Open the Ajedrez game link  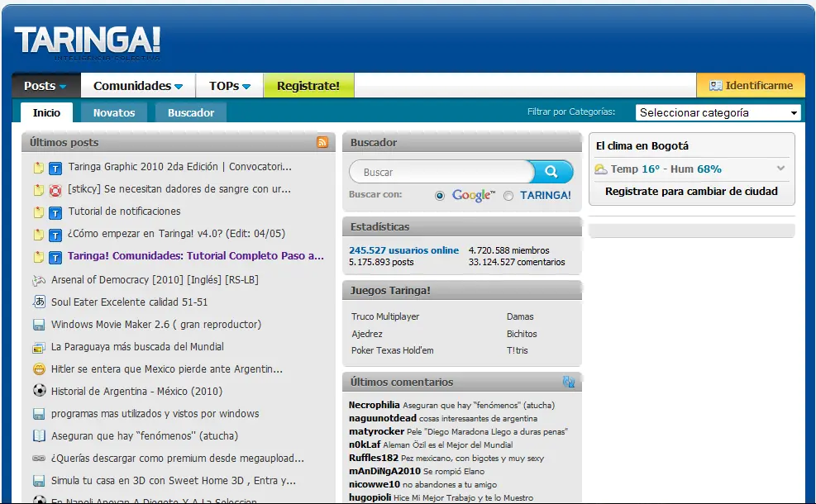[367, 334]
